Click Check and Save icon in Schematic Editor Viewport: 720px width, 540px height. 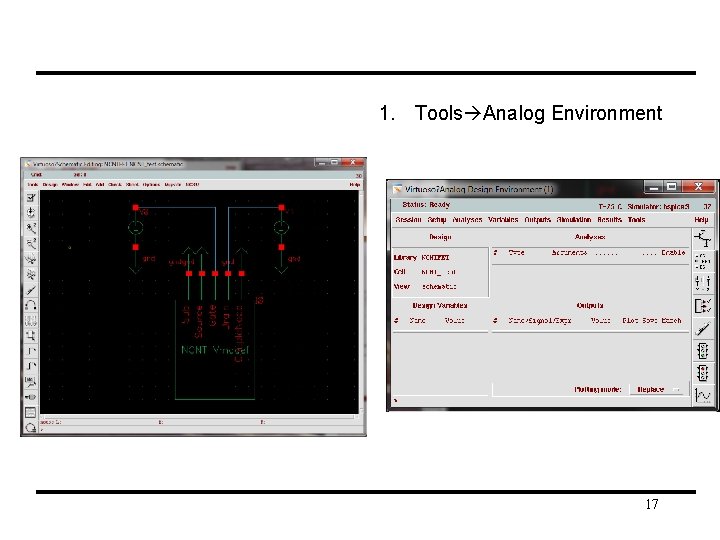(31, 197)
